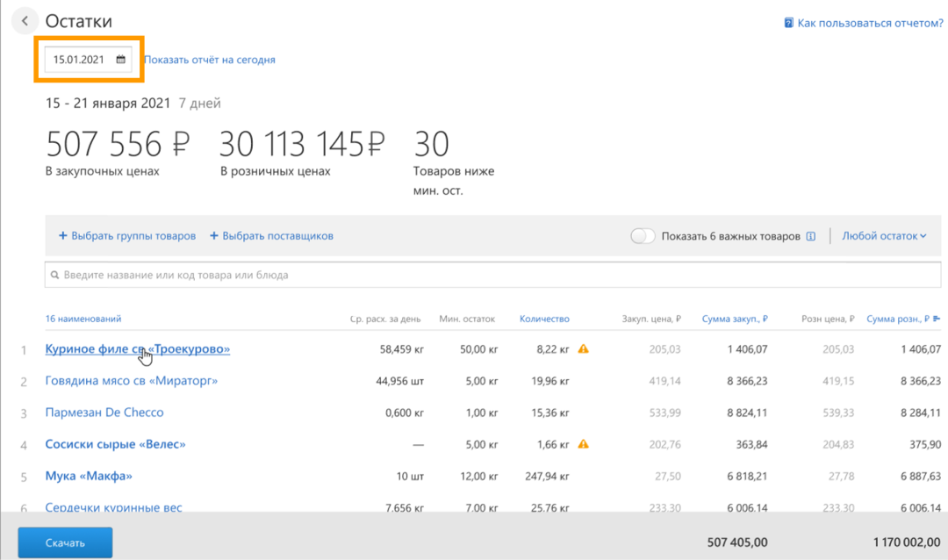
Task: Click the date field showing 15.01.2021
Action: (89, 60)
